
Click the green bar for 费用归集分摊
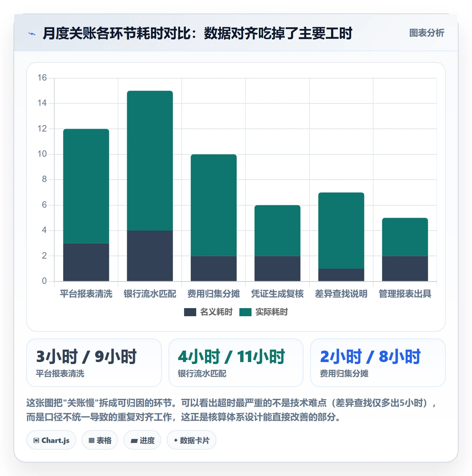(x=213, y=205)
